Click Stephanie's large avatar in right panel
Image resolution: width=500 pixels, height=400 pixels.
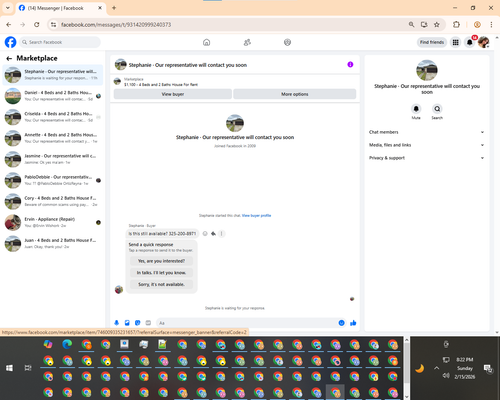pyautogui.click(x=427, y=70)
